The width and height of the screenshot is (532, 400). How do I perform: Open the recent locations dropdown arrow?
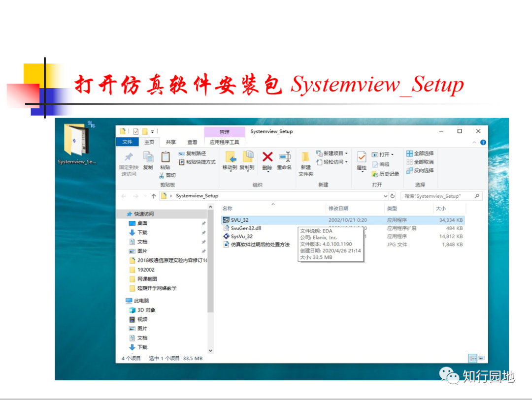coord(145,196)
